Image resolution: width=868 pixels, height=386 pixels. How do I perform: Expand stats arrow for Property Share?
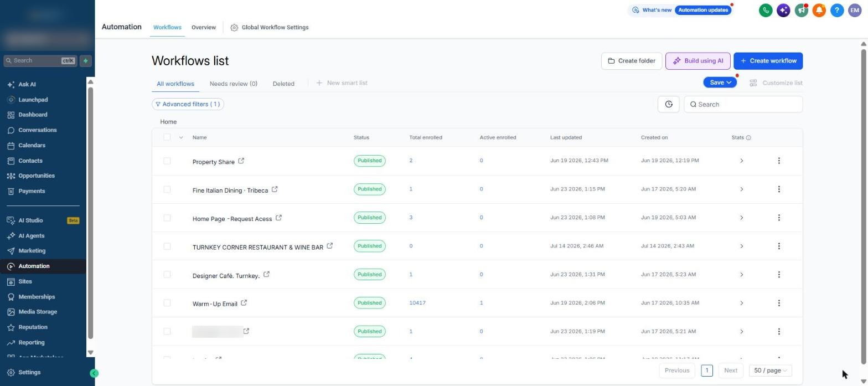pyautogui.click(x=741, y=161)
